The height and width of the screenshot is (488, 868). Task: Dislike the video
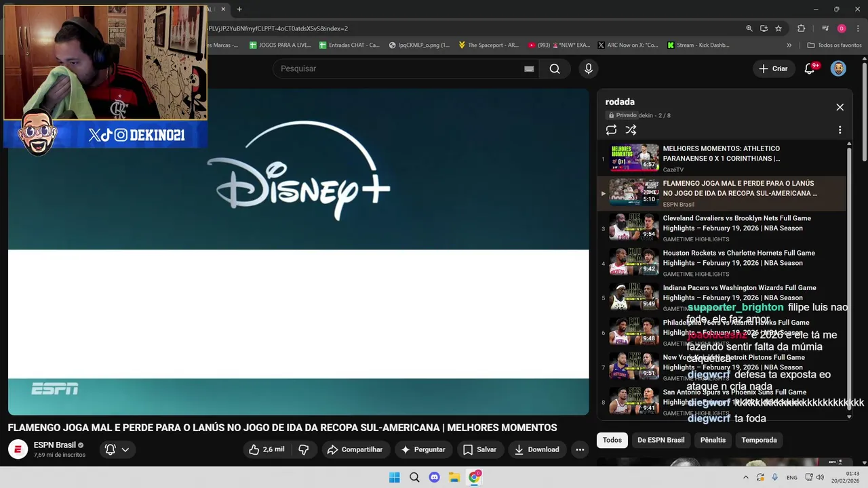[304, 449]
